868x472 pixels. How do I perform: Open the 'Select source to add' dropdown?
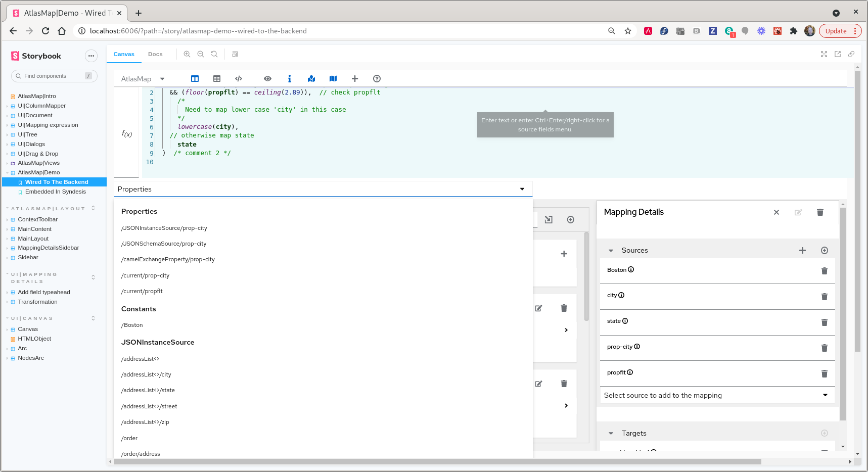click(x=825, y=395)
